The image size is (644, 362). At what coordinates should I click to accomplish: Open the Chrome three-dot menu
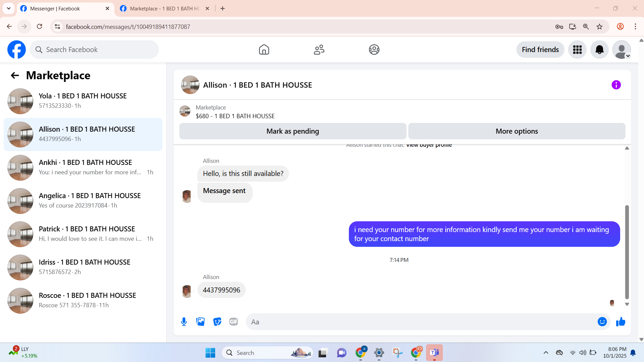pos(635,27)
